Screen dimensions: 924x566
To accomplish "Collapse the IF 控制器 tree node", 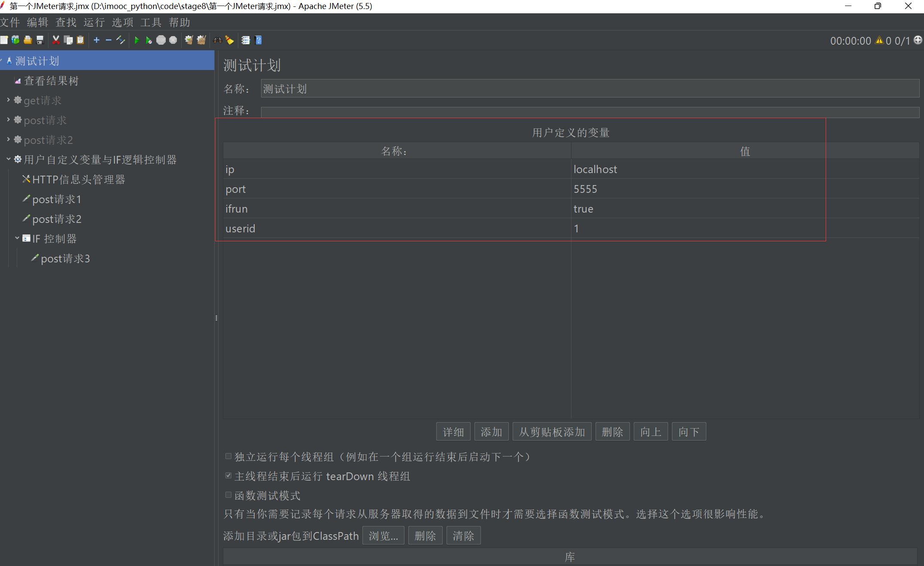I will point(17,238).
